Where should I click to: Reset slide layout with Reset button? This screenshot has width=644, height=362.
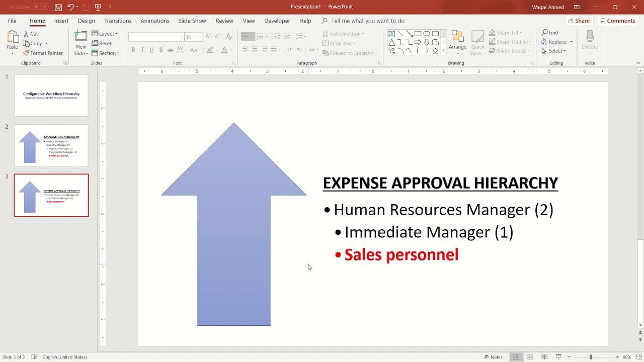pos(102,44)
